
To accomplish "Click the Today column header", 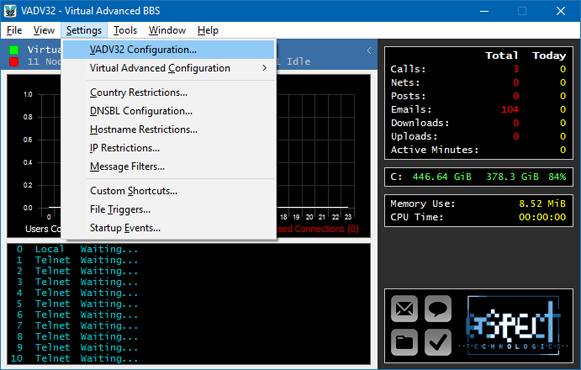I will (x=549, y=56).
